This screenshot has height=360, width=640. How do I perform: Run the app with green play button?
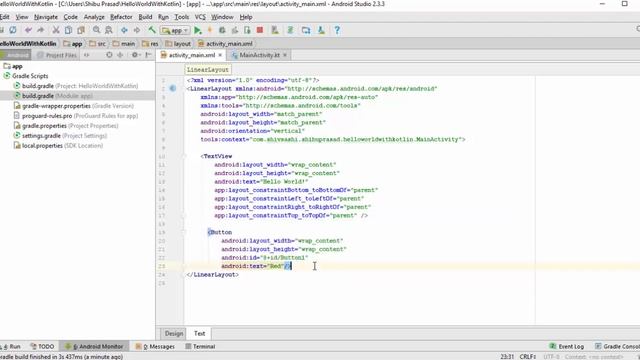(x=198, y=30)
